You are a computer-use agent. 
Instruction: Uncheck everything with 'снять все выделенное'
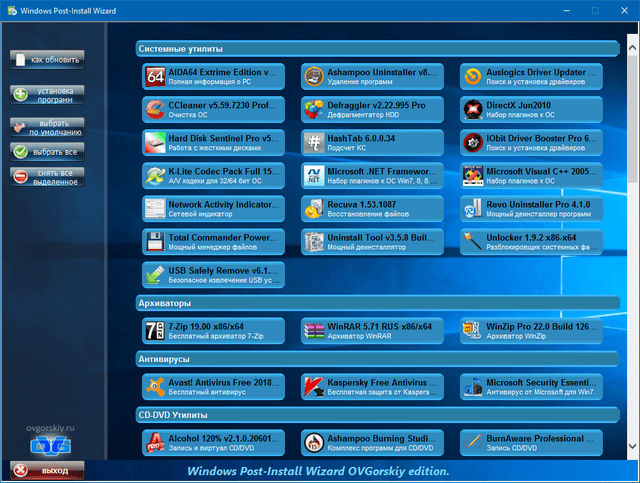47,177
